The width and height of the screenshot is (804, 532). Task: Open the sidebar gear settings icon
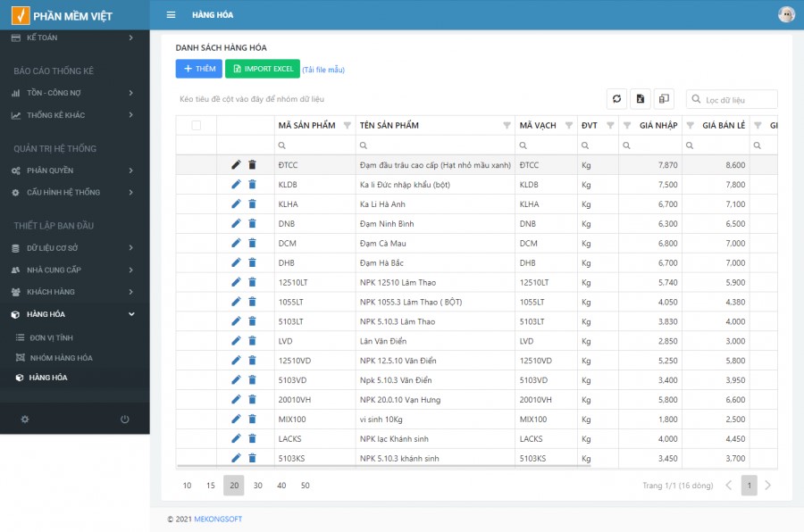pos(25,420)
